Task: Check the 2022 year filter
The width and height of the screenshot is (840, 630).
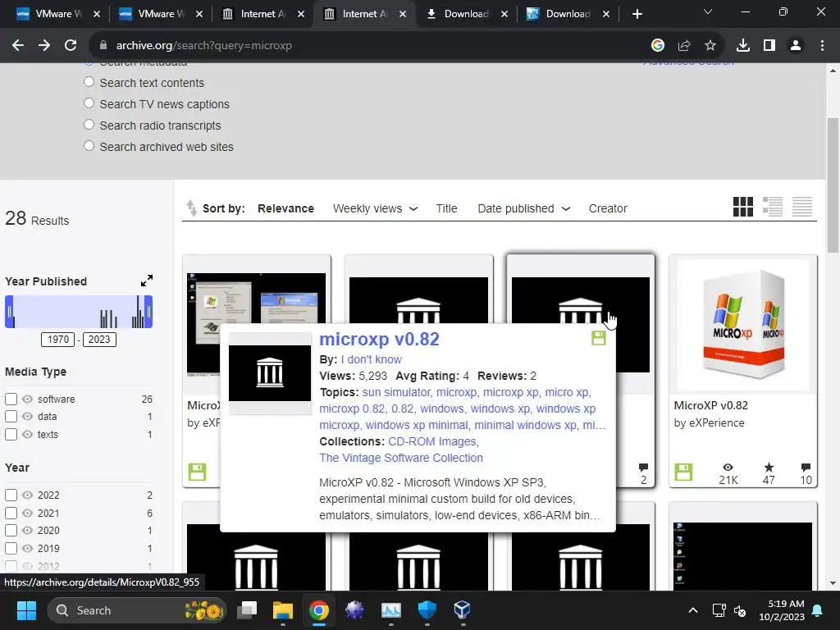Action: pyautogui.click(x=11, y=495)
